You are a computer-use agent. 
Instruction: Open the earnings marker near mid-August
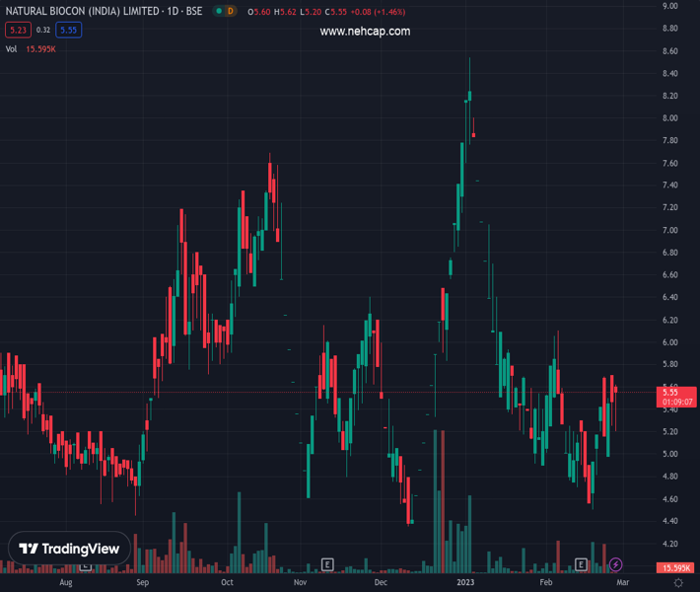click(x=85, y=565)
